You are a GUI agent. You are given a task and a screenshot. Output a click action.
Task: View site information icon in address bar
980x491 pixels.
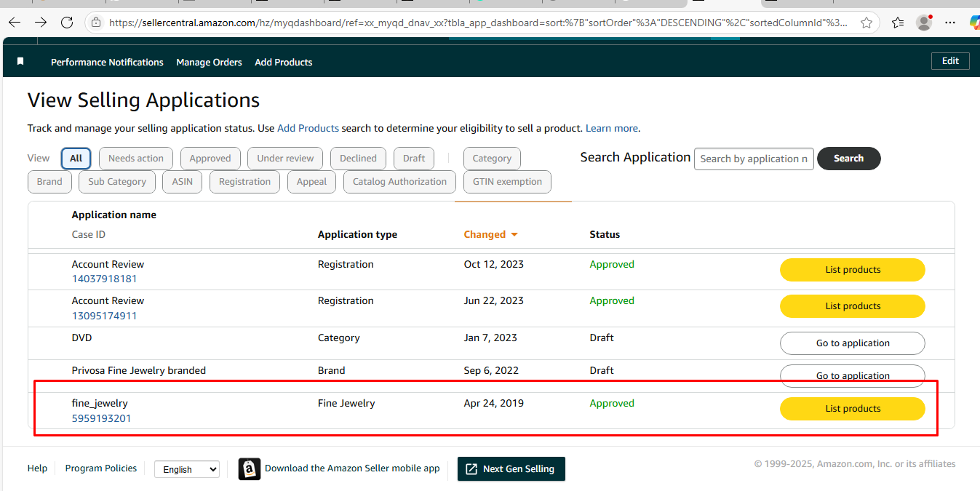97,23
